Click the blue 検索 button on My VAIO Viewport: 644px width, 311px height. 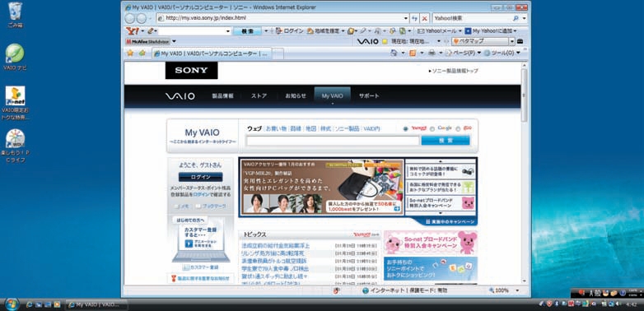[x=446, y=141]
